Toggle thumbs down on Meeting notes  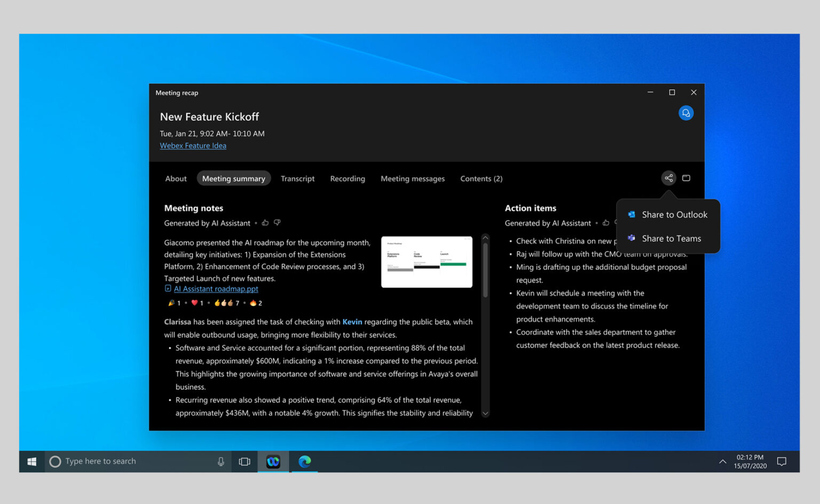(x=277, y=223)
